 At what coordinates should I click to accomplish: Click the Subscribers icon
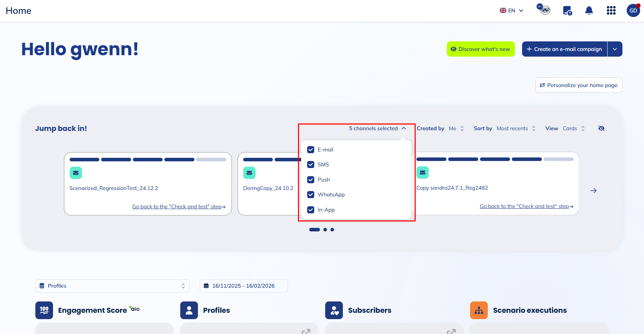pos(334,310)
